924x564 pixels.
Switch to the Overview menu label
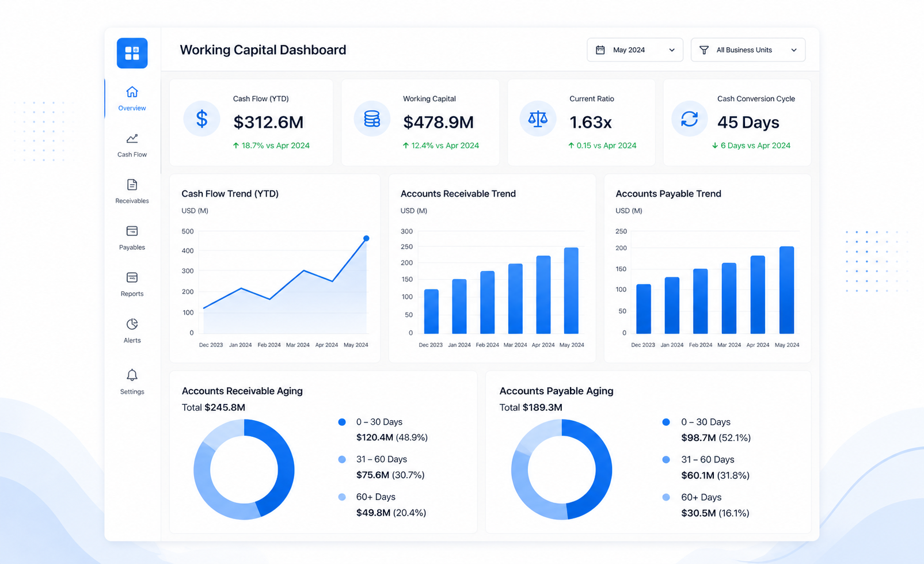[x=132, y=108]
